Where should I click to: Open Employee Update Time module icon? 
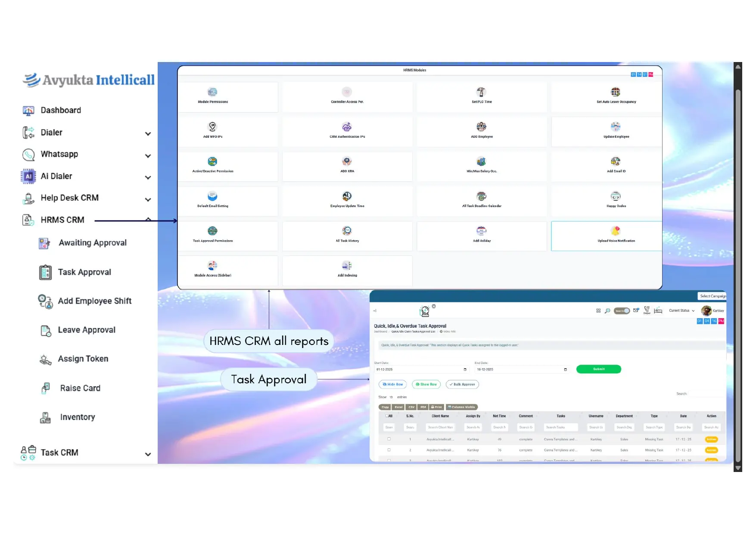(347, 196)
